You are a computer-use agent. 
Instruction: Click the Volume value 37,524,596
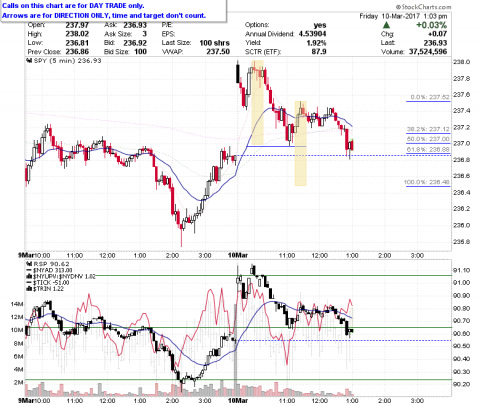(x=428, y=52)
